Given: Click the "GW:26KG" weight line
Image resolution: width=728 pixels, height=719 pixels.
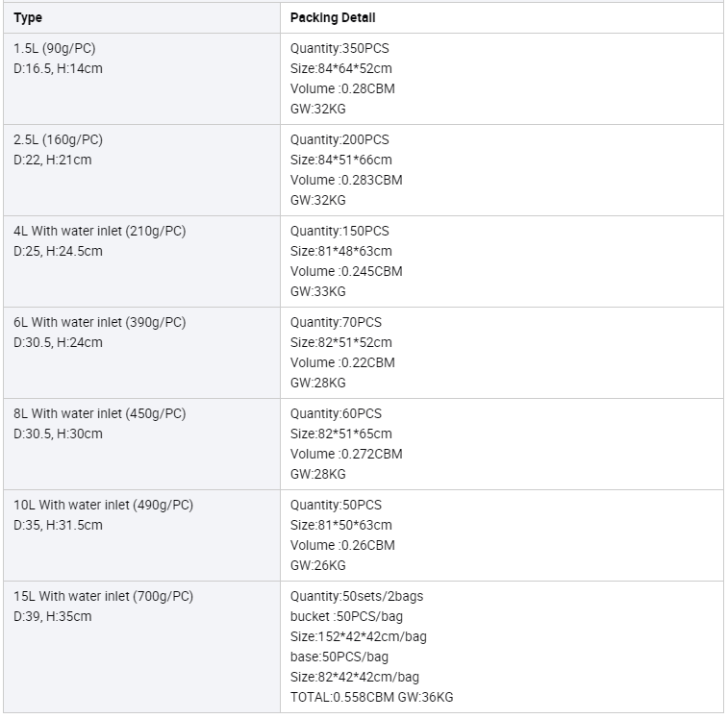Looking at the screenshot, I should [317, 565].
